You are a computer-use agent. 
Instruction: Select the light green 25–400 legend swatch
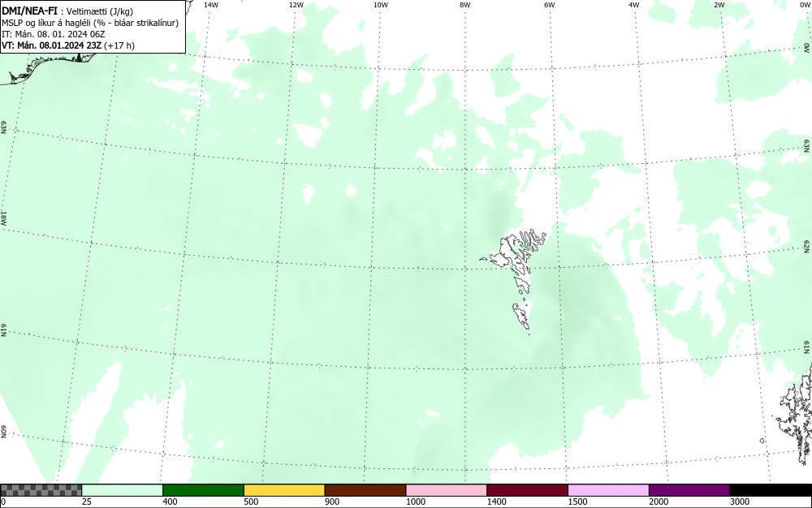pyautogui.click(x=123, y=490)
